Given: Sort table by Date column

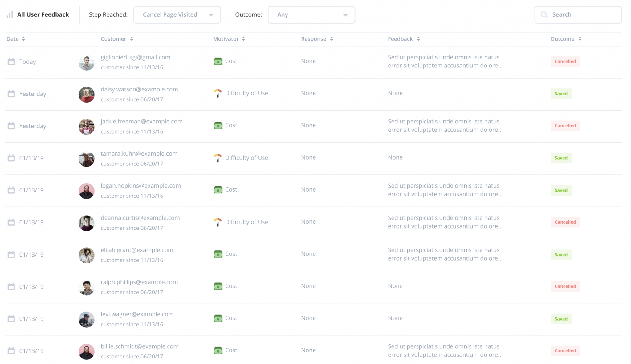Looking at the screenshot, I should [16, 39].
